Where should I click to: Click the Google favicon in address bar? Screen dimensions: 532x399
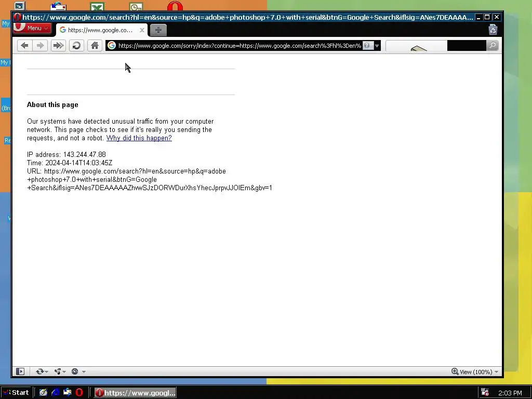click(112, 46)
